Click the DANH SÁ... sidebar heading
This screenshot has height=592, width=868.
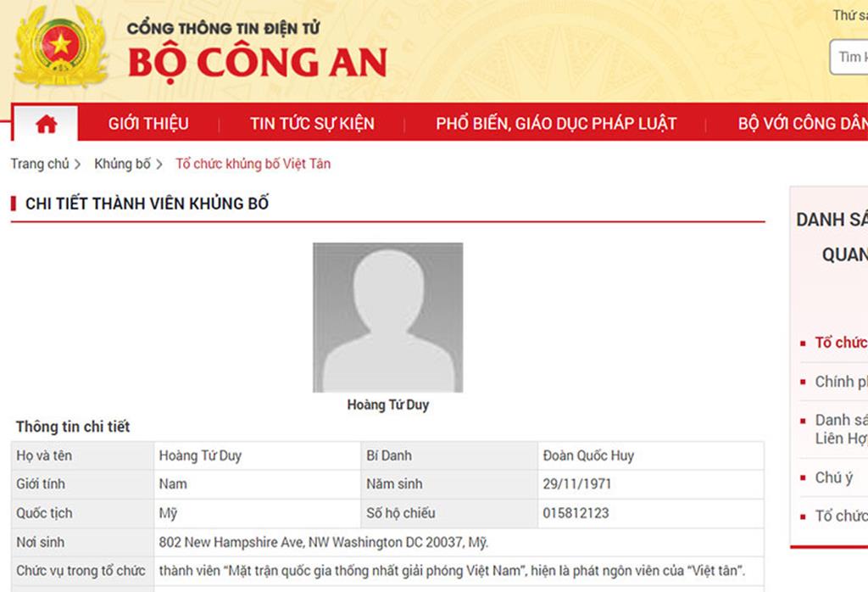[x=832, y=220]
